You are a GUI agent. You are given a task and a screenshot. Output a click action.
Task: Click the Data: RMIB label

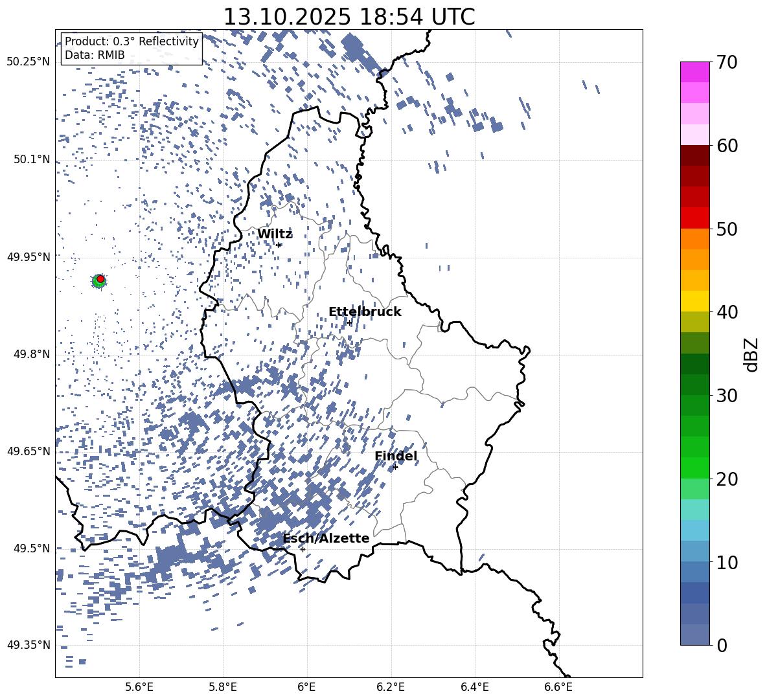95,55
